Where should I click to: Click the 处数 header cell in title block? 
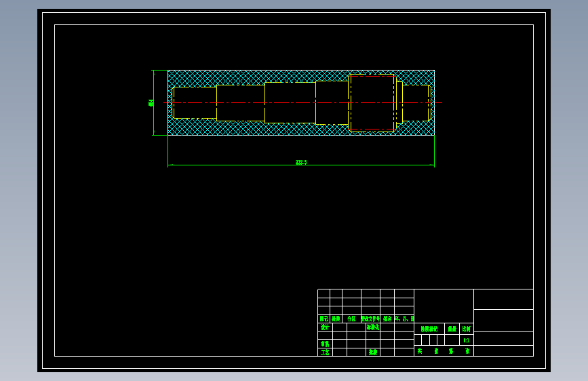336,319
